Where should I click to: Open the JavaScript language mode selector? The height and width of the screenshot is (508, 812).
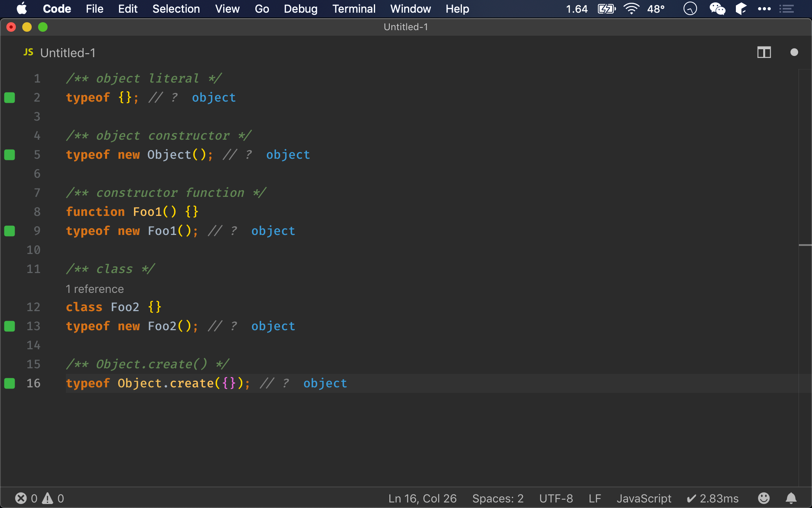point(644,498)
